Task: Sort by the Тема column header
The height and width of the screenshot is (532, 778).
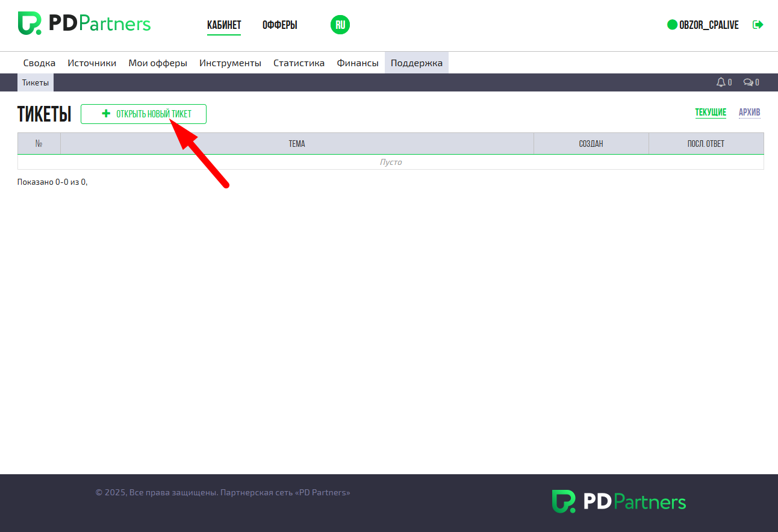Action: tap(297, 144)
